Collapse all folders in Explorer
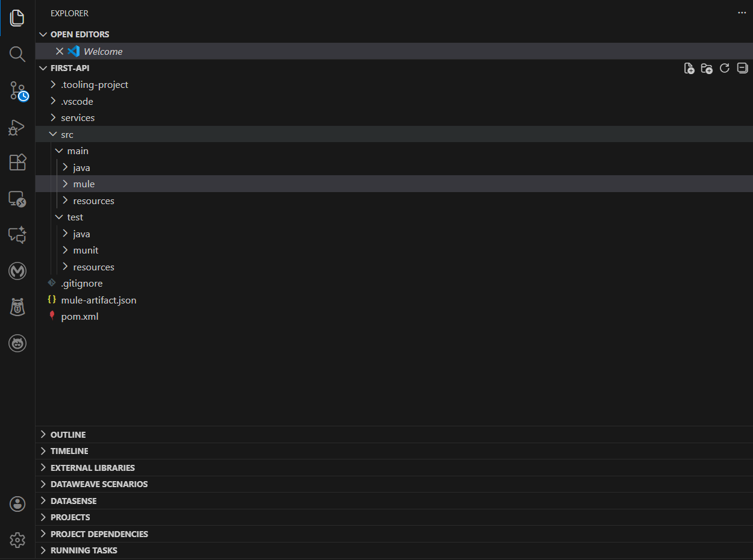 pyautogui.click(x=743, y=68)
